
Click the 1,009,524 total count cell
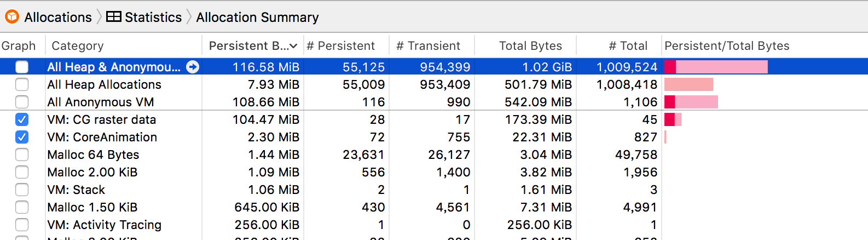[627, 67]
